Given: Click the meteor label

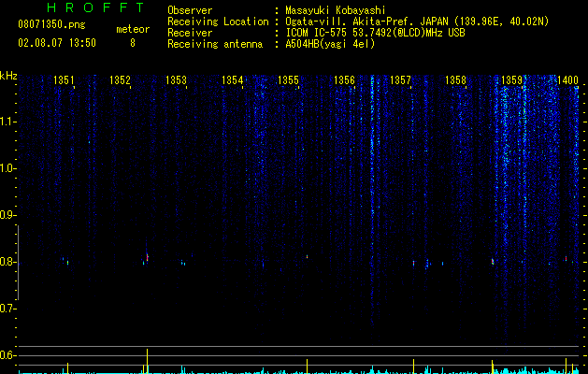Looking at the screenshot, I should tap(133, 29).
